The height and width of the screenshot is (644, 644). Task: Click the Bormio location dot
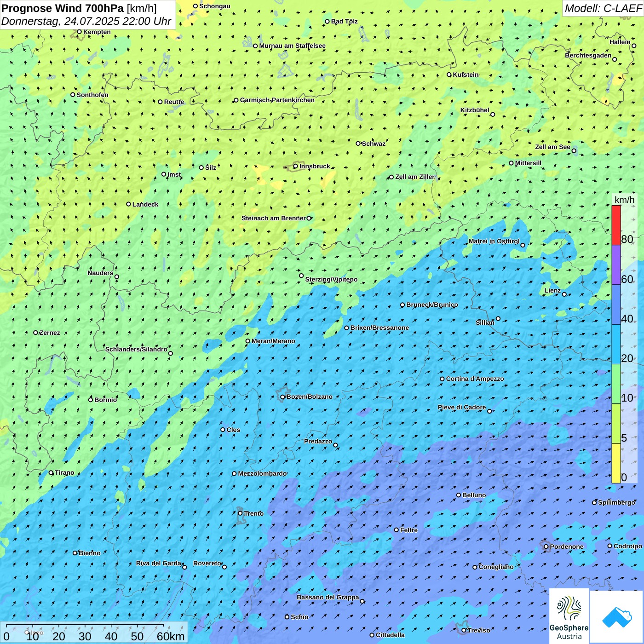coord(91,400)
